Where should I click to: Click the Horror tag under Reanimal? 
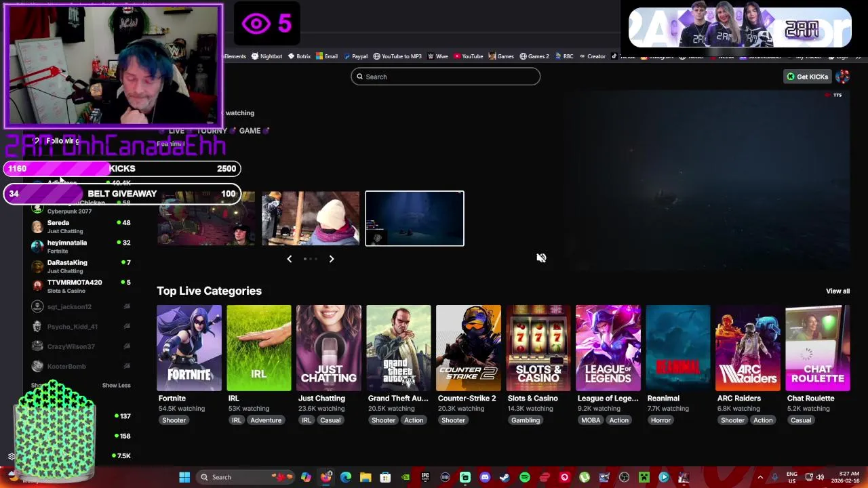(x=660, y=420)
